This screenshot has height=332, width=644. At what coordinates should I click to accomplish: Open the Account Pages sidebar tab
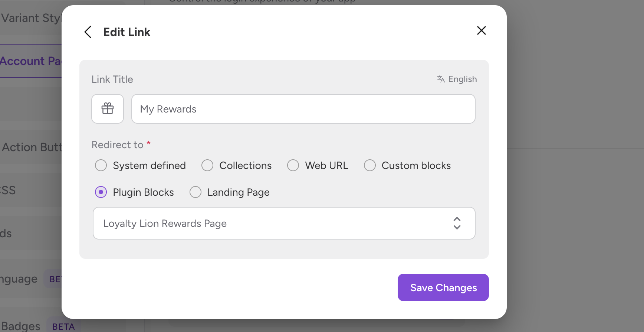point(30,61)
